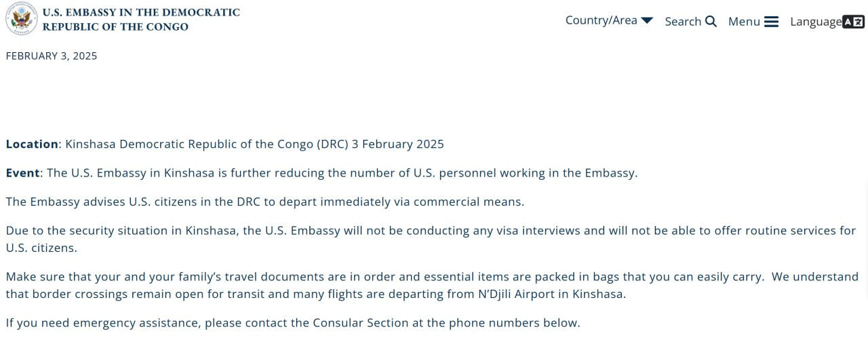This screenshot has height=338, width=868.
Task: Go to U.S. Embassy DRC homepage title
Action: click(x=141, y=20)
